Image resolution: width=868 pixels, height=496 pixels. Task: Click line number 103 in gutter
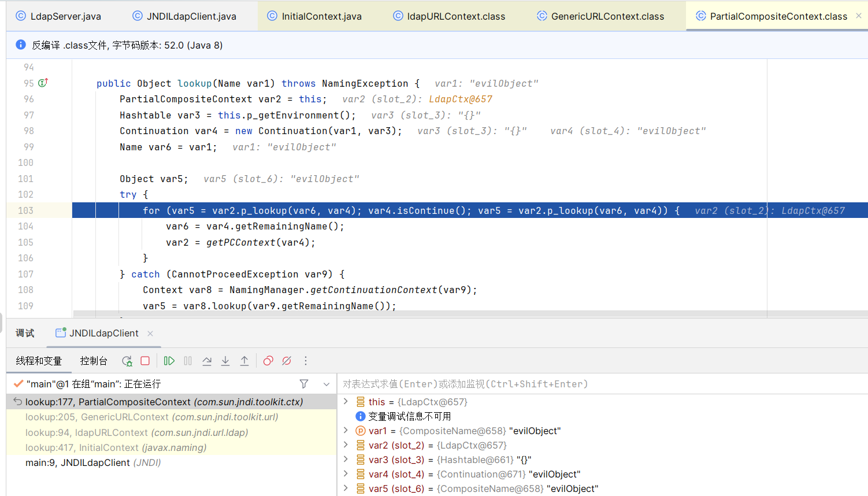25,210
